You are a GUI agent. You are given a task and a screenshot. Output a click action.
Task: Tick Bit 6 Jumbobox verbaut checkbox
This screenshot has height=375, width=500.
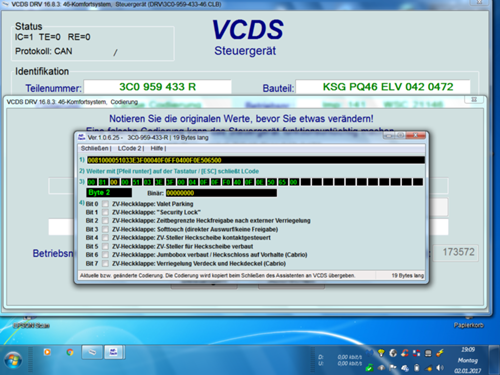(x=105, y=255)
